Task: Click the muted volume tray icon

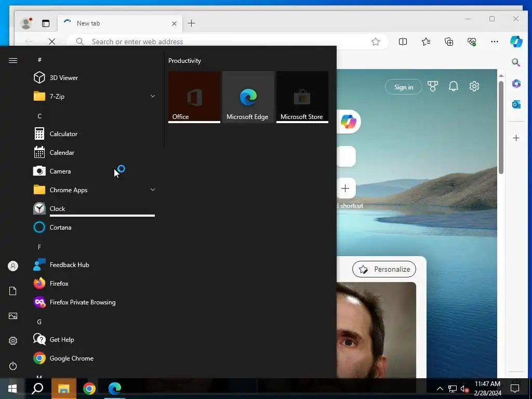Action: [x=464, y=389]
